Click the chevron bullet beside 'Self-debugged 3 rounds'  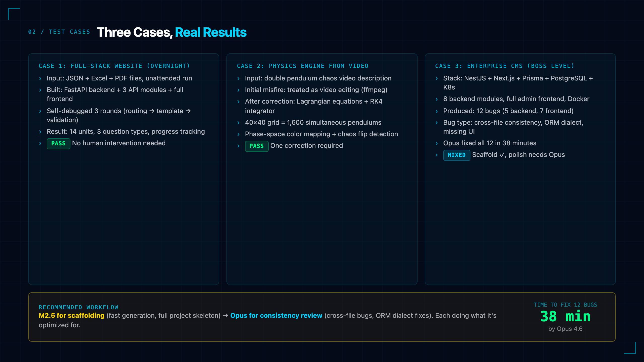[x=40, y=111]
